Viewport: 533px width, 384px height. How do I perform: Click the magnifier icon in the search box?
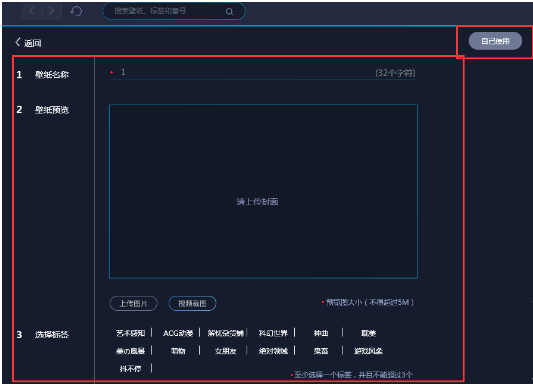point(229,12)
